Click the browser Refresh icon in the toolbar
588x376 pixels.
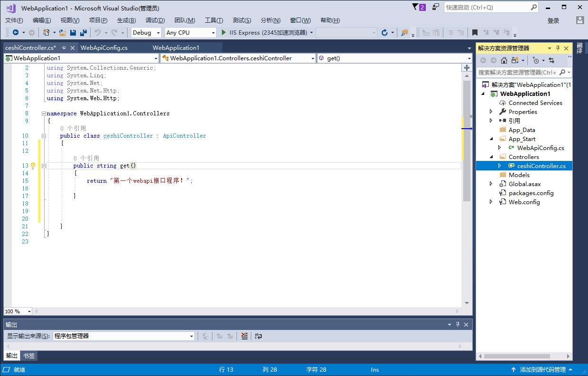[385, 33]
